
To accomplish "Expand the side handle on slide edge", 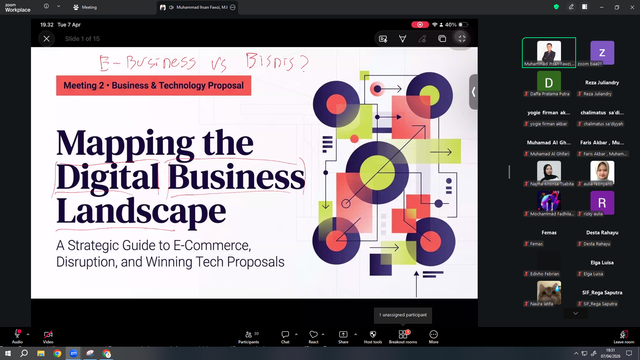I will (473, 92).
